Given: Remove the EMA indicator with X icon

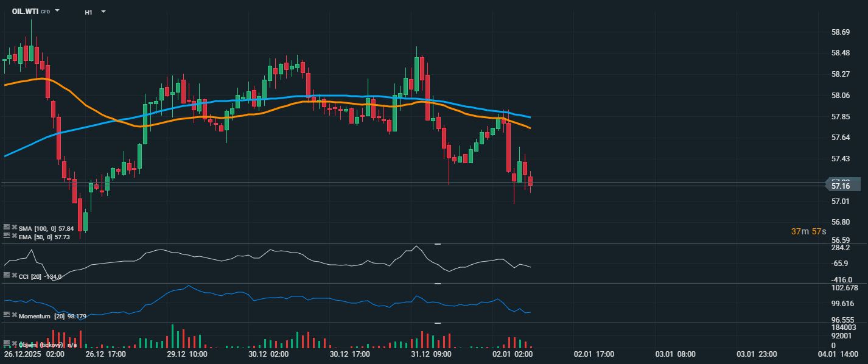Looking at the screenshot, I should [x=14, y=236].
